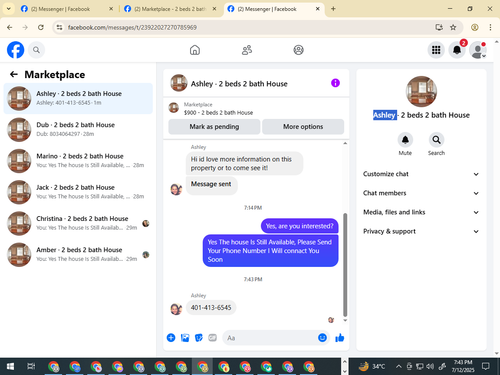Go back with the browser back arrow
Image resolution: width=500 pixels, height=375 pixels.
tap(9, 27)
